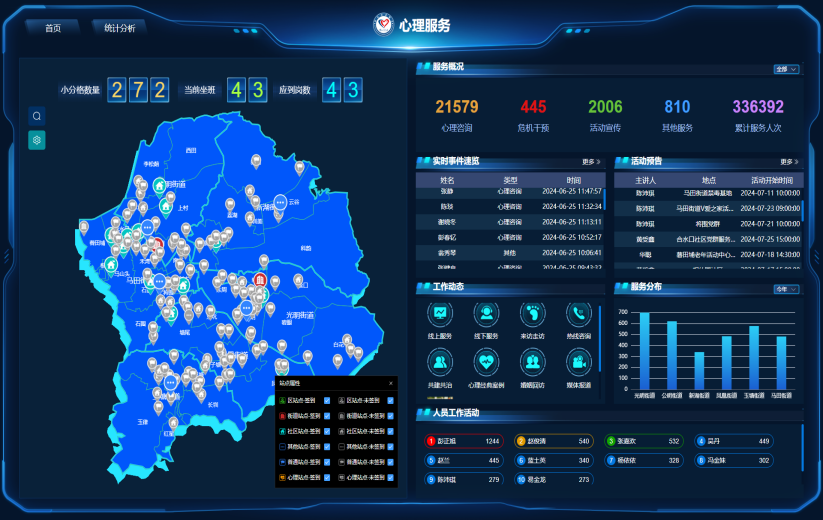Open the map settings gear icon
Screen dimensions: 823x520
37,140
